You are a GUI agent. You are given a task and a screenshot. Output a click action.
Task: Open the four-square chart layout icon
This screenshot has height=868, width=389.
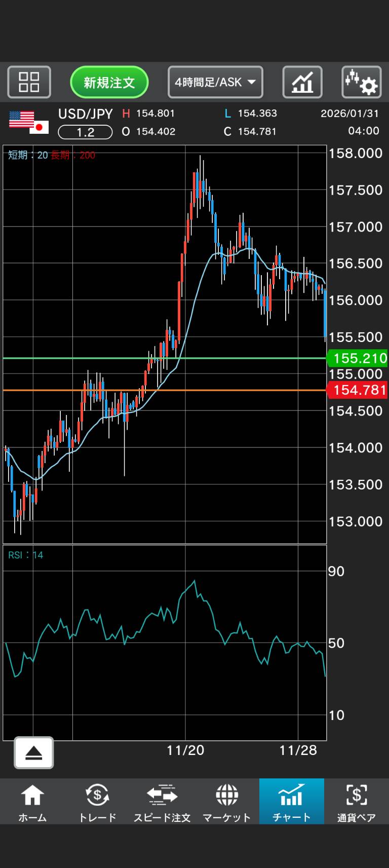29,82
